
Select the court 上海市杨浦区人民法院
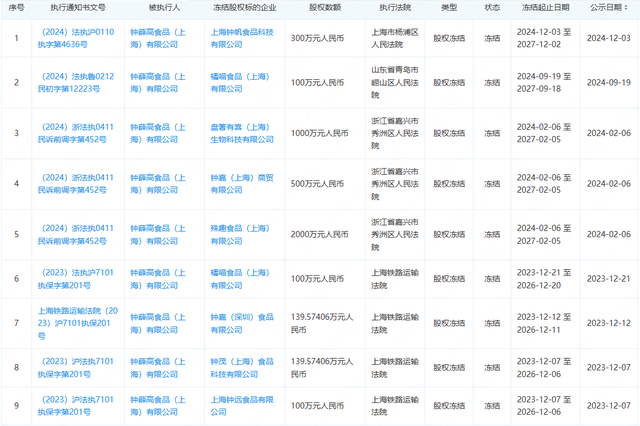pos(395,38)
